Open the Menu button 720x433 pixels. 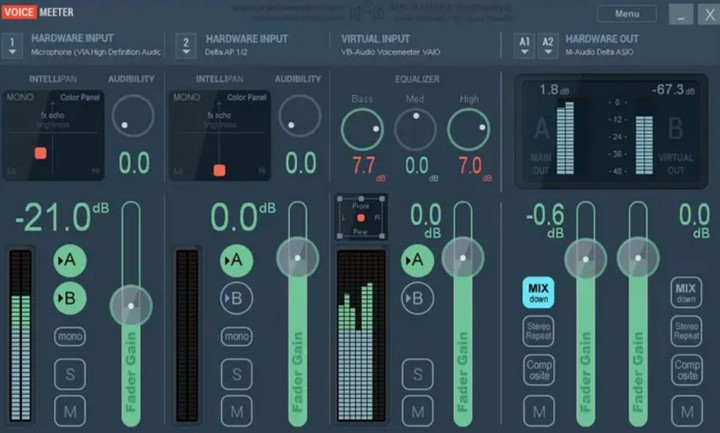click(x=627, y=14)
